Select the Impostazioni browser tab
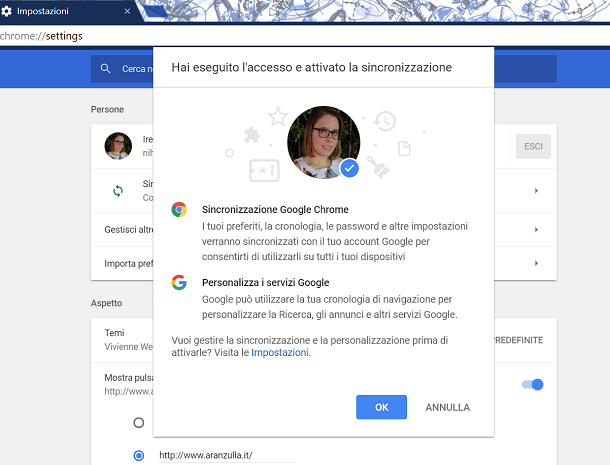The width and height of the screenshot is (610, 465). (68, 11)
